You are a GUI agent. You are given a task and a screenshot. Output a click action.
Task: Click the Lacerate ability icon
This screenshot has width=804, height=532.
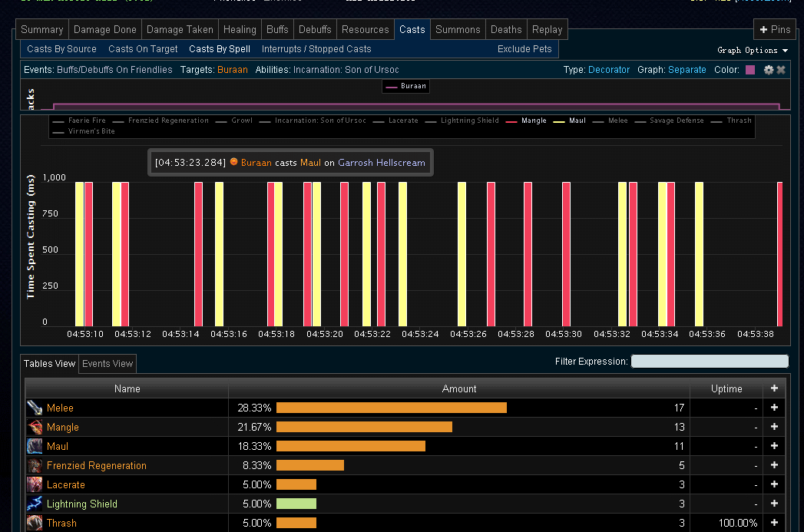[x=35, y=484]
